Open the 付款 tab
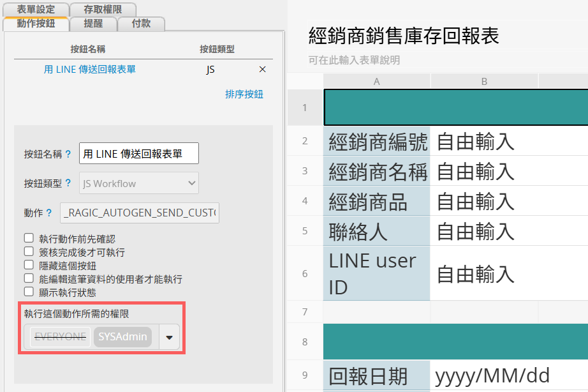The height and width of the screenshot is (392, 588). [141, 24]
